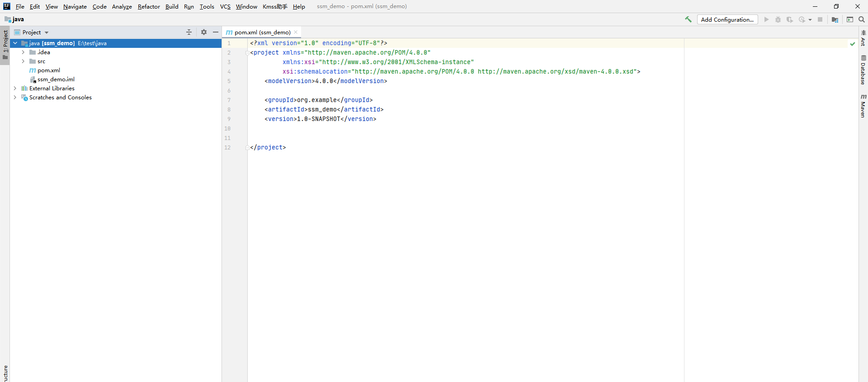This screenshot has width=868, height=382.
Task: Click the Profiler run icon
Action: [x=802, y=19]
